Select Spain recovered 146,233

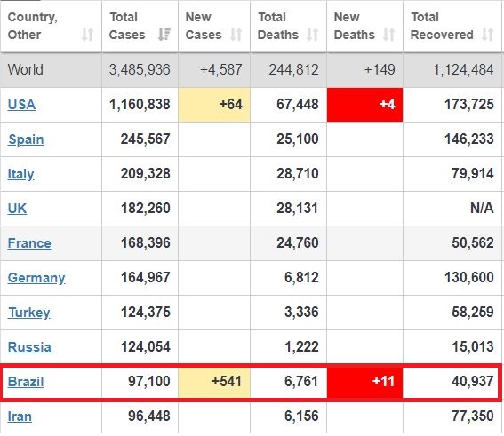tap(469, 139)
